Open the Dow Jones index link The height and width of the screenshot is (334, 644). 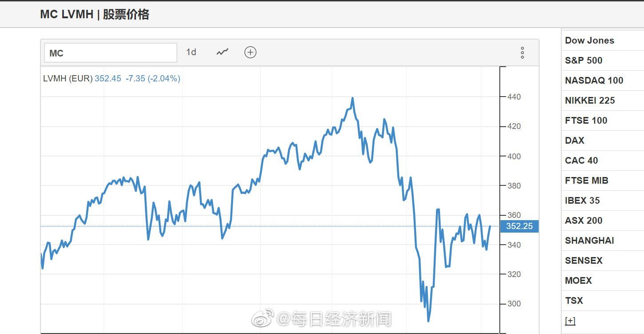589,40
